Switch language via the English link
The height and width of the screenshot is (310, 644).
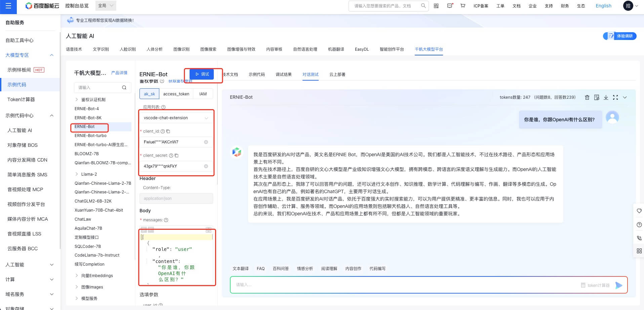click(603, 6)
